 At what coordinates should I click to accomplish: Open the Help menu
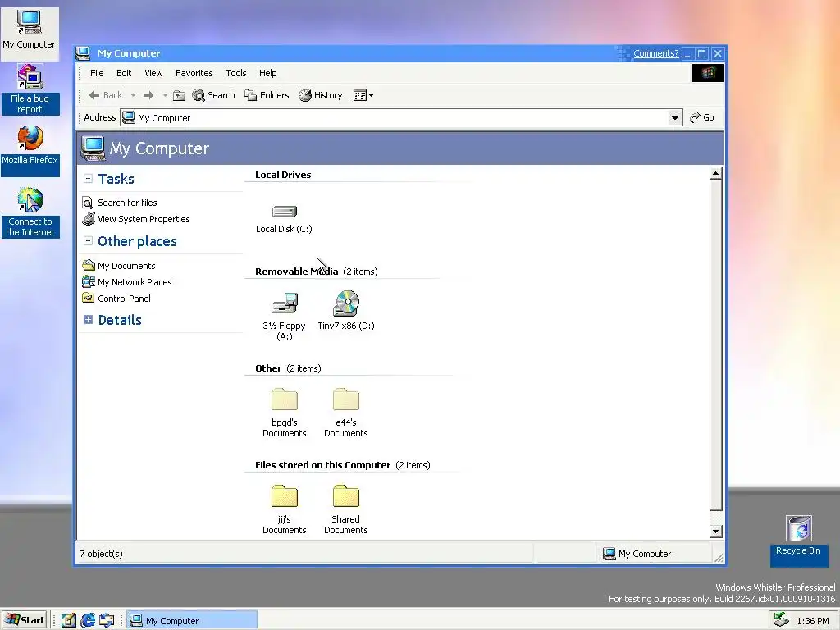click(268, 73)
